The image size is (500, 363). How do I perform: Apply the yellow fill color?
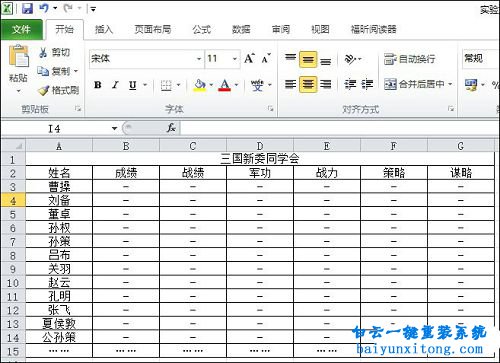point(200,85)
